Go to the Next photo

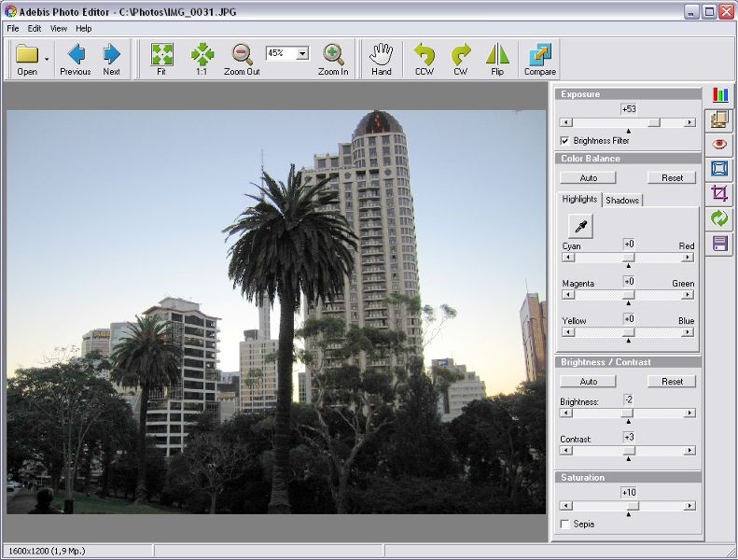112,60
